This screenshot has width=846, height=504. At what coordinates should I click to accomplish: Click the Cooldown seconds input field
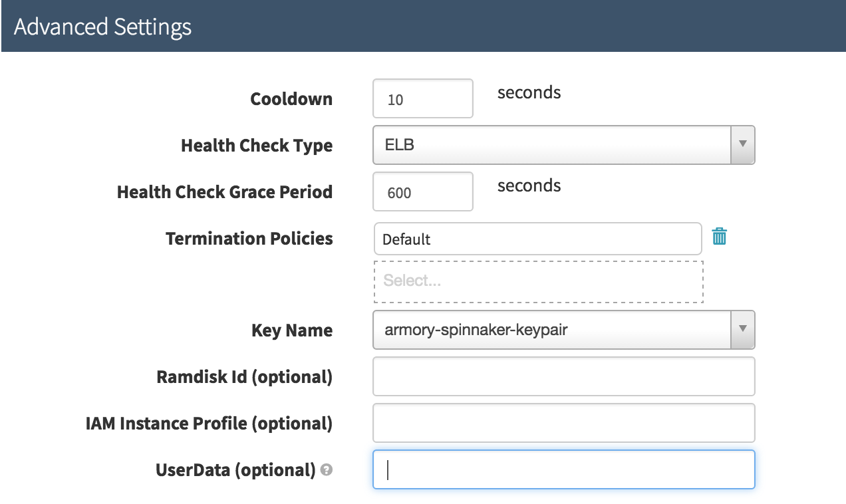[423, 99]
